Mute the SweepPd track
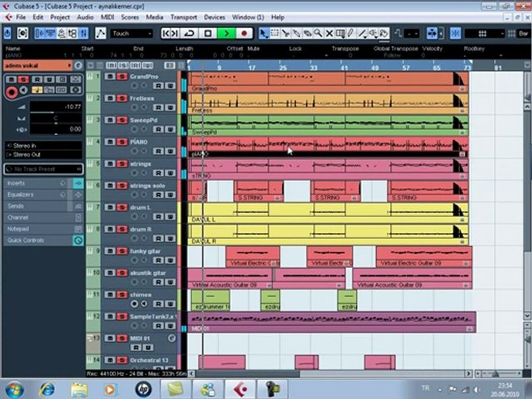 coord(110,120)
